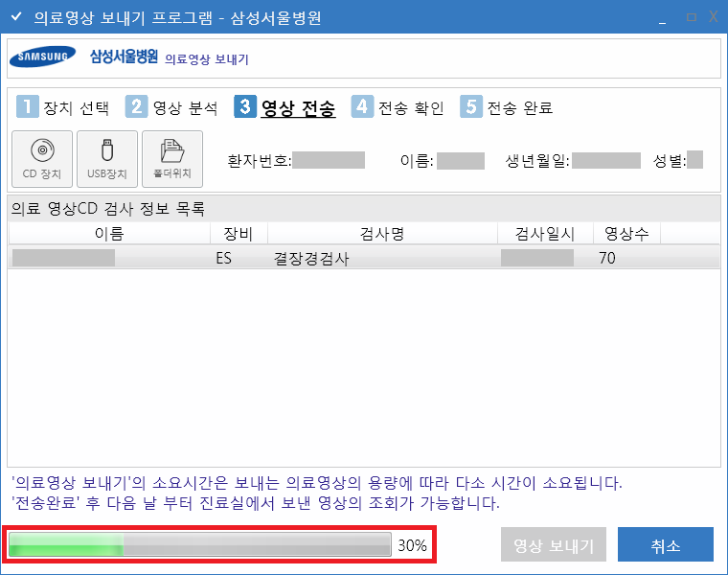The height and width of the screenshot is (575, 728).
Task: Maximize the window
Action: (x=692, y=17)
